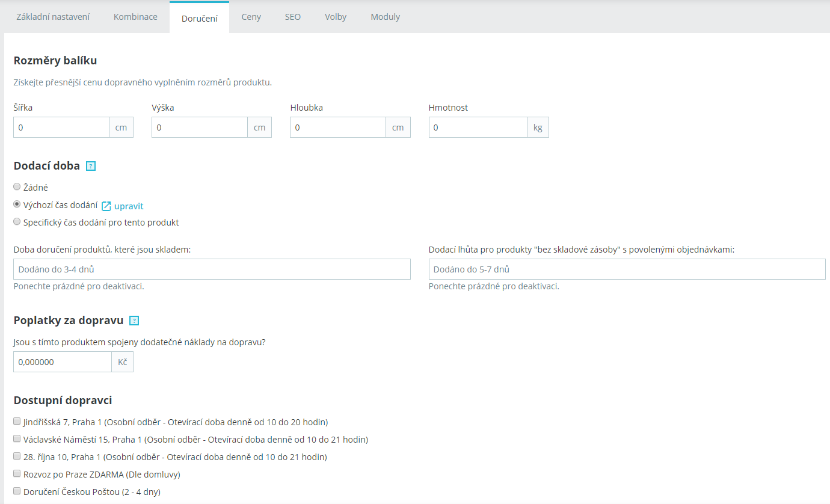Enable the 28. října 10 pickup carrier
Viewport: 830px width, 504px height.
click(x=17, y=456)
